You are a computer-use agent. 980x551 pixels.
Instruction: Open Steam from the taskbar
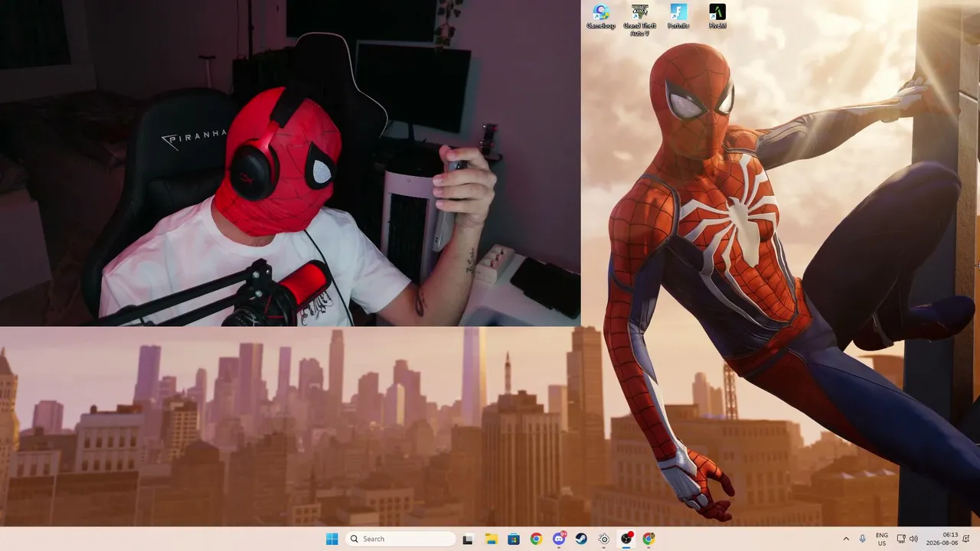(581, 539)
